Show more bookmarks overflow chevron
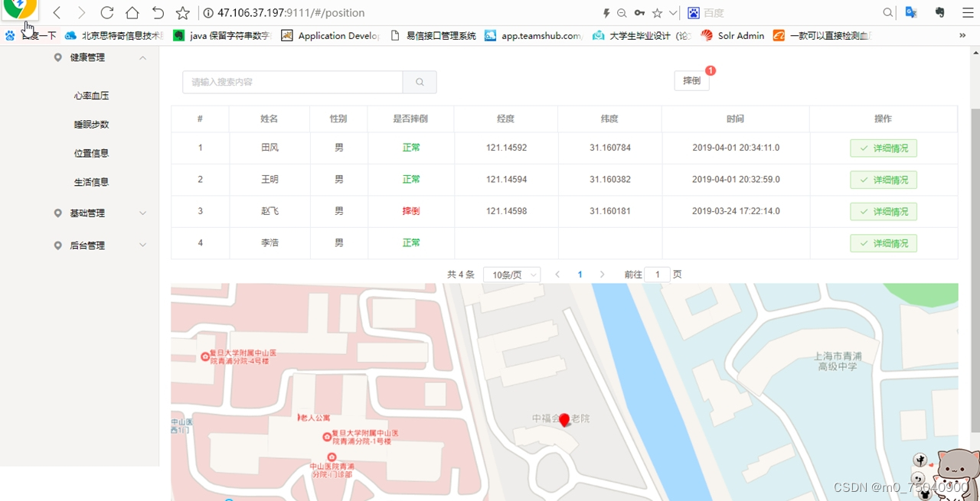Screen dimensions: 980x501 [x=962, y=35]
